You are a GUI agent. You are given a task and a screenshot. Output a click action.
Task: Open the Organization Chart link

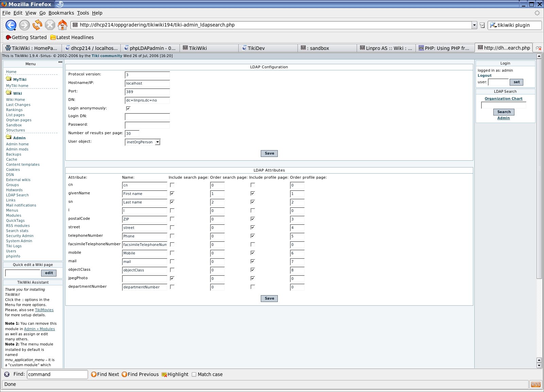(x=504, y=99)
